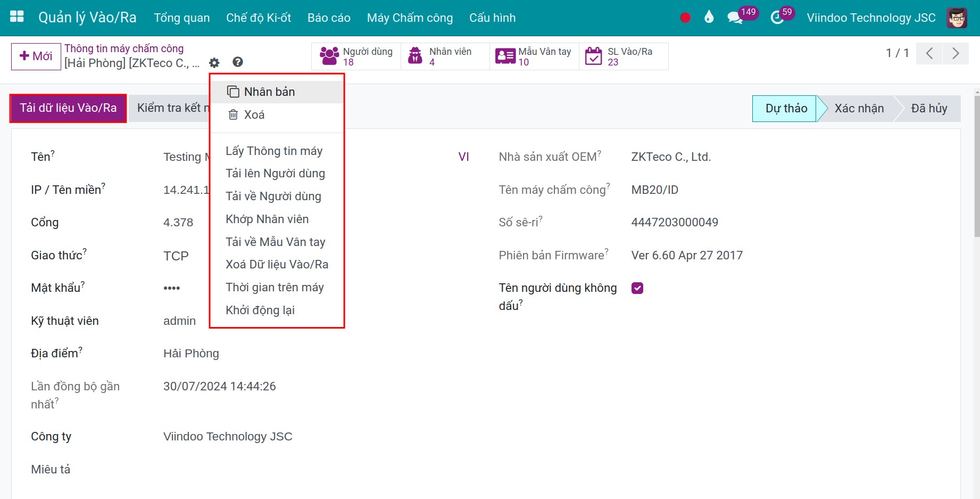
Task: Go to the next record arrow
Action: pos(956,53)
